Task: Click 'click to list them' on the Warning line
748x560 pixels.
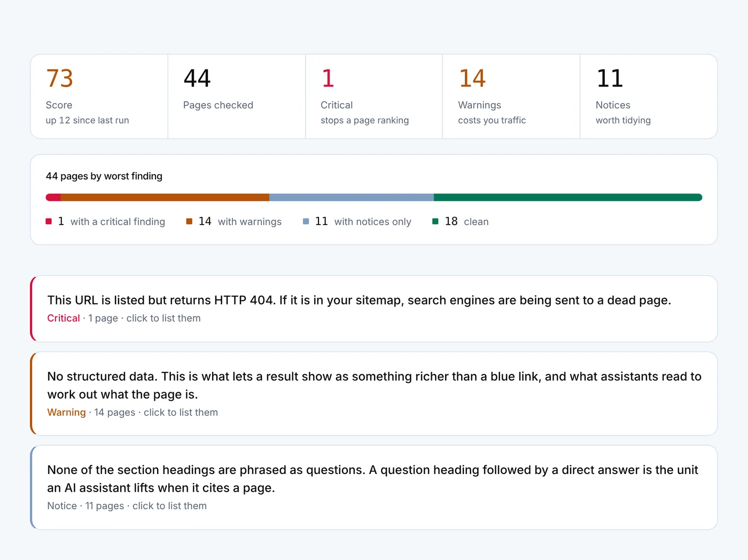Action: (181, 412)
